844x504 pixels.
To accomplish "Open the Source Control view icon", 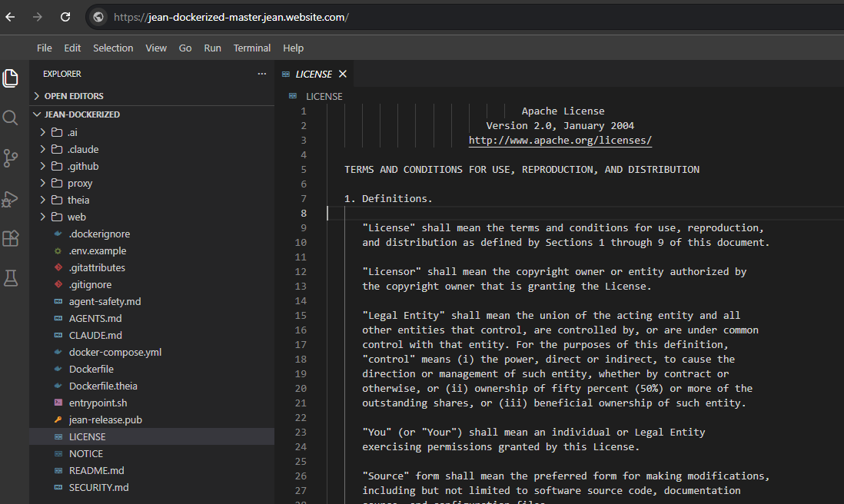I will 11,158.
